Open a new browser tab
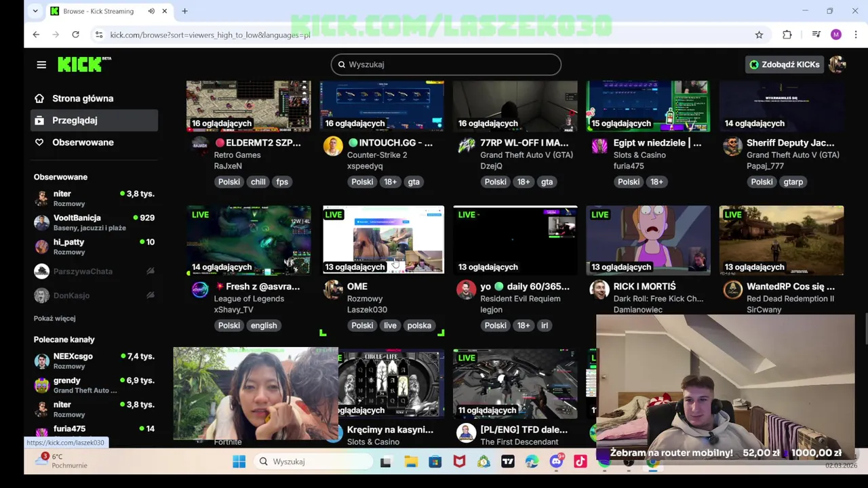 [x=184, y=11]
